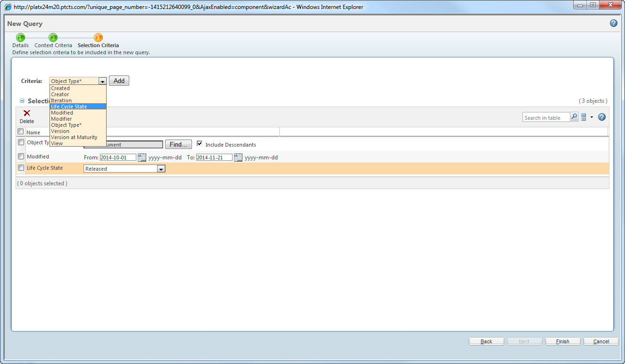Click the ( 3 objects ) count text
625x364 pixels.
pyautogui.click(x=593, y=101)
